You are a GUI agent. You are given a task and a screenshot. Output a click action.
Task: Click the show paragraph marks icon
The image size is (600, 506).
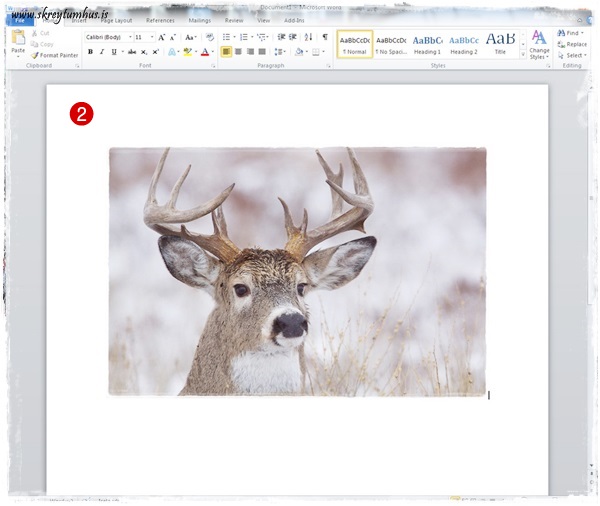[324, 37]
